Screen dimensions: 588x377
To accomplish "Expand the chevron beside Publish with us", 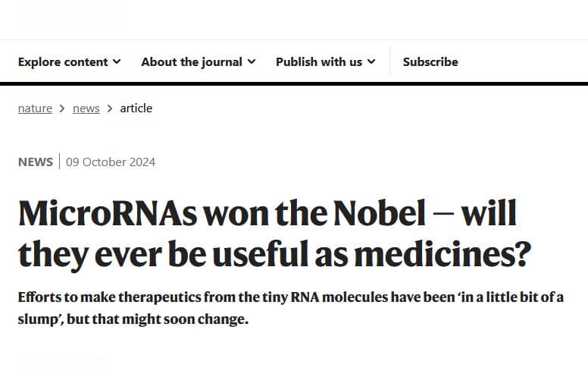I will [371, 61].
